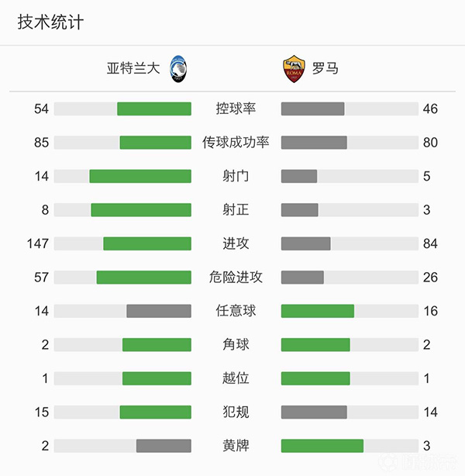Open the 罗马 team name link

(325, 68)
